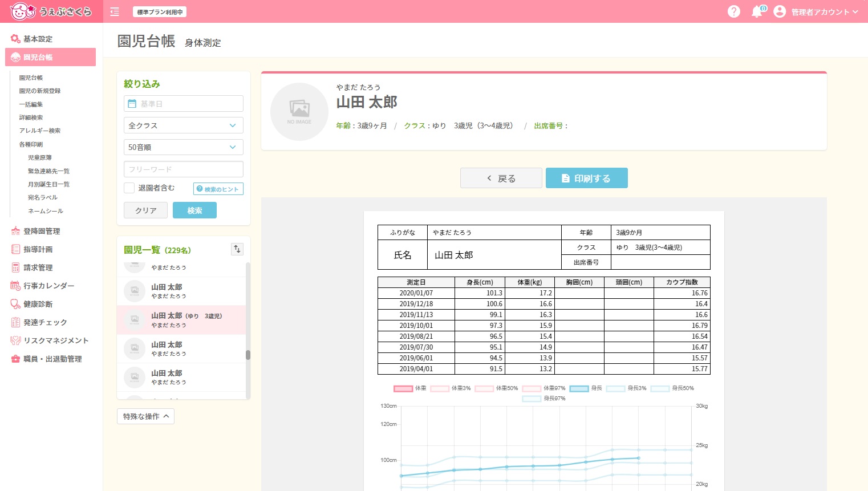The height and width of the screenshot is (491, 868).
Task: Open 各種印刷 menu item
Action: (x=31, y=144)
